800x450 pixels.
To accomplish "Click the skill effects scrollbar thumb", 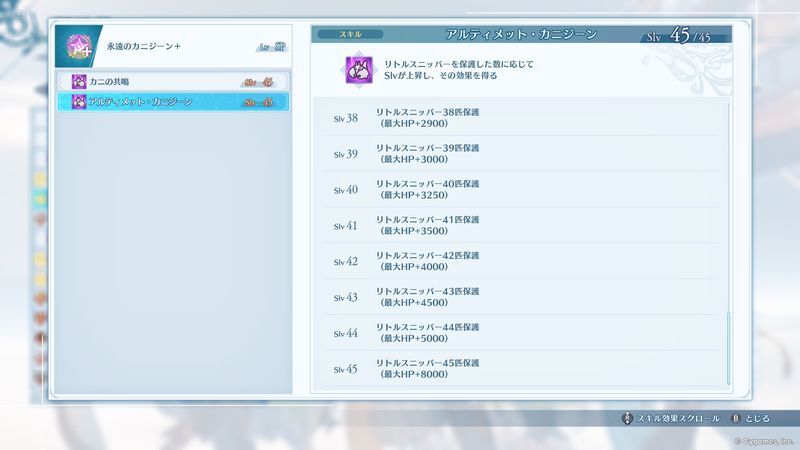I will click(x=728, y=348).
